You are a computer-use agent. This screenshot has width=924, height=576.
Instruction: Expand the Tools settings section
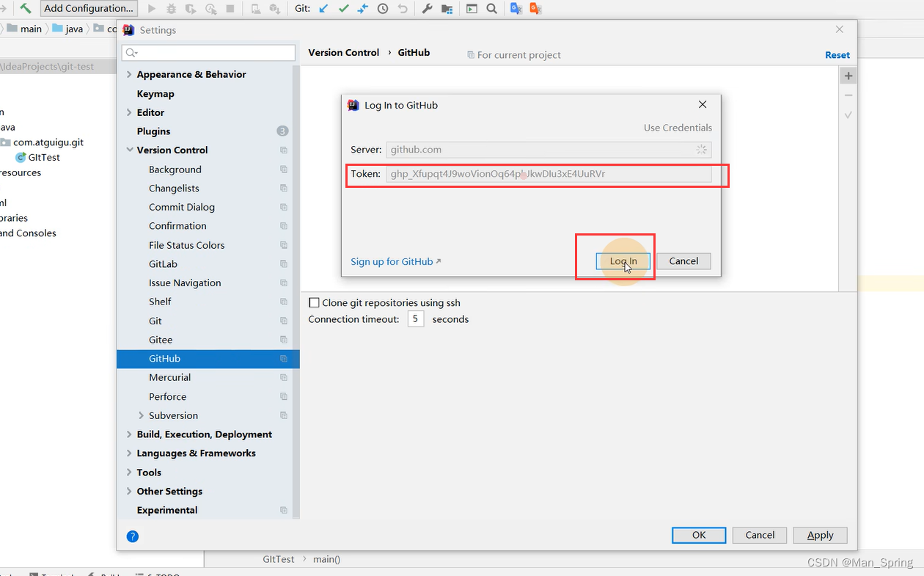click(130, 473)
